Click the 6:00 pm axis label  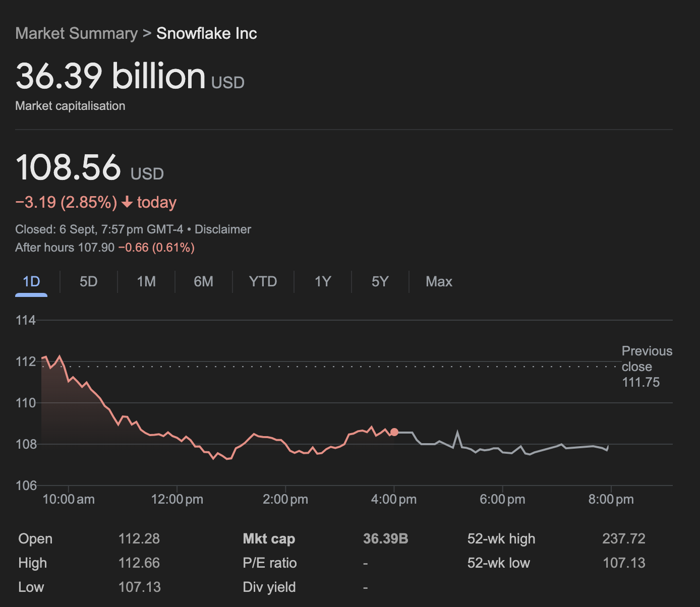click(x=502, y=500)
